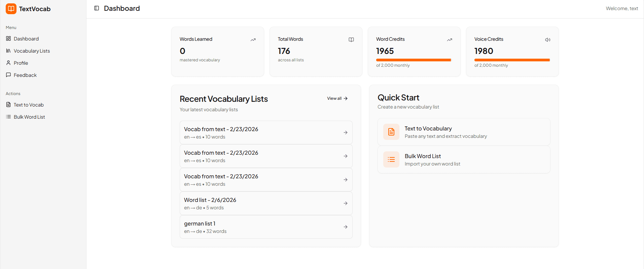Click the Feedback speech bubble icon

[8, 75]
